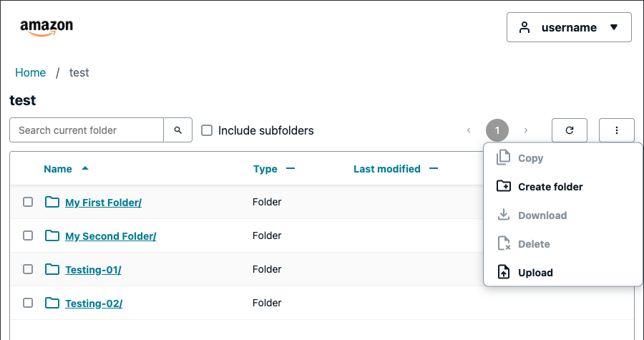Click the Folder type cell for My First Folder
Screen dimensions: 644x340
[267, 202]
